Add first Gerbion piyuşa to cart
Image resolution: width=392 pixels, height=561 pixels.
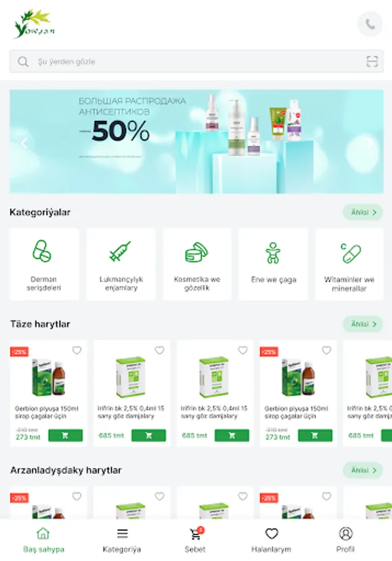65,436
